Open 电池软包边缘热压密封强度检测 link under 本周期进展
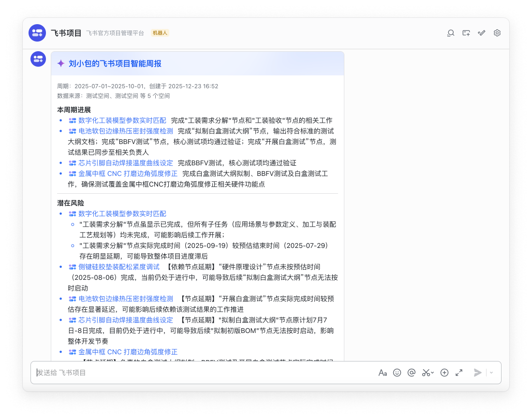The width and height of the screenshot is (532, 419). pos(126,131)
